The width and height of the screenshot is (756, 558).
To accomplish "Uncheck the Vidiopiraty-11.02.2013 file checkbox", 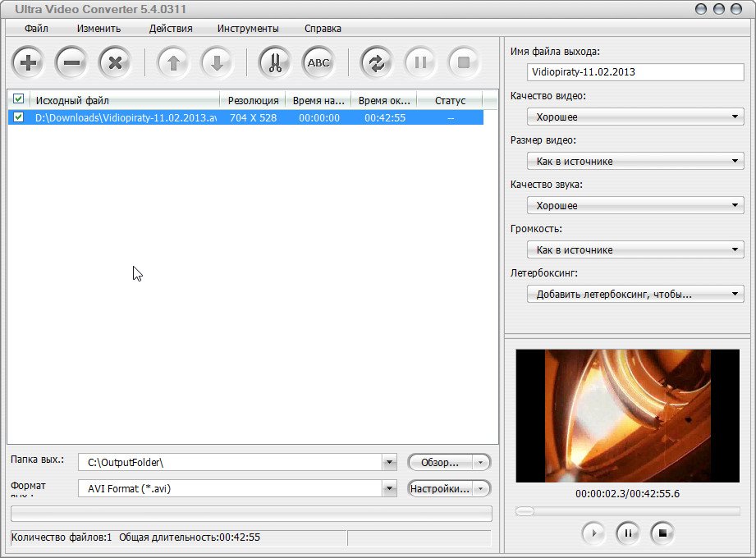I will point(18,117).
